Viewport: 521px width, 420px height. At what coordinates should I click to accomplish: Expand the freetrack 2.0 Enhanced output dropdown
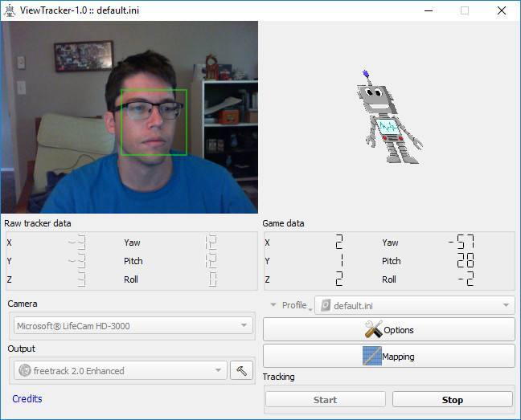(121, 370)
